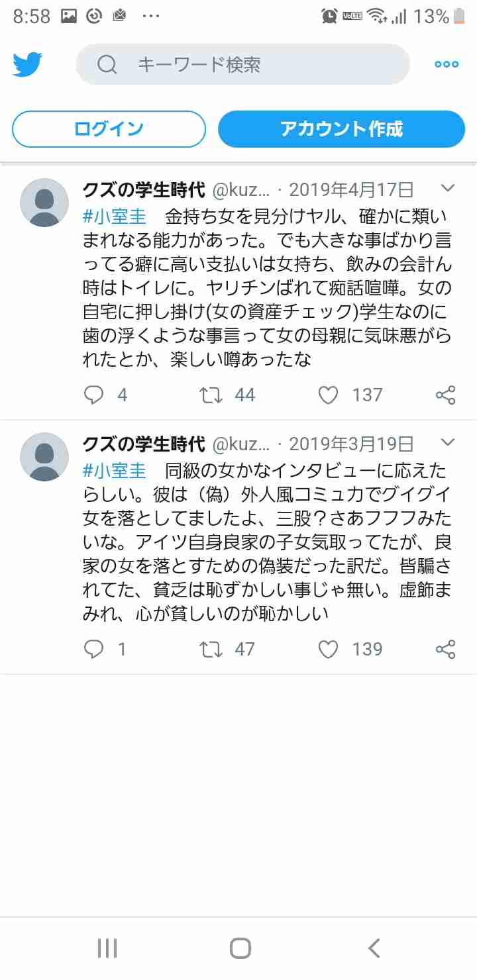Open the profile avatar of the first tweet
Image resolution: width=477 pixels, height=980 pixels.
tap(44, 203)
